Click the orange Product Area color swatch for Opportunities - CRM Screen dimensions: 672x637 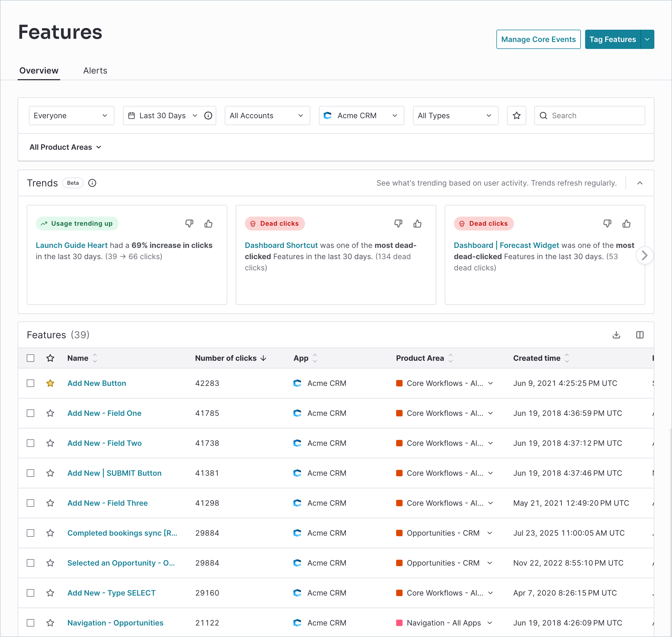point(399,533)
